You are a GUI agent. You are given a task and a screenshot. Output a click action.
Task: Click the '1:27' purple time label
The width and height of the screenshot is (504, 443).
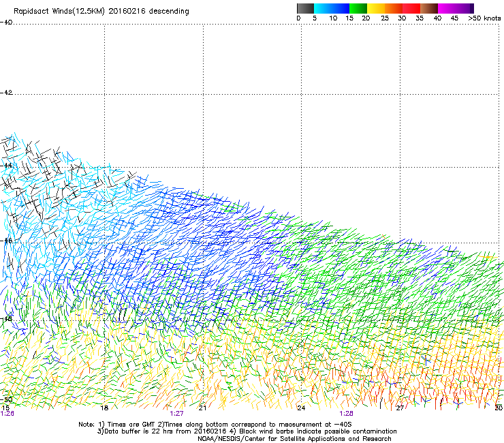click(x=176, y=414)
